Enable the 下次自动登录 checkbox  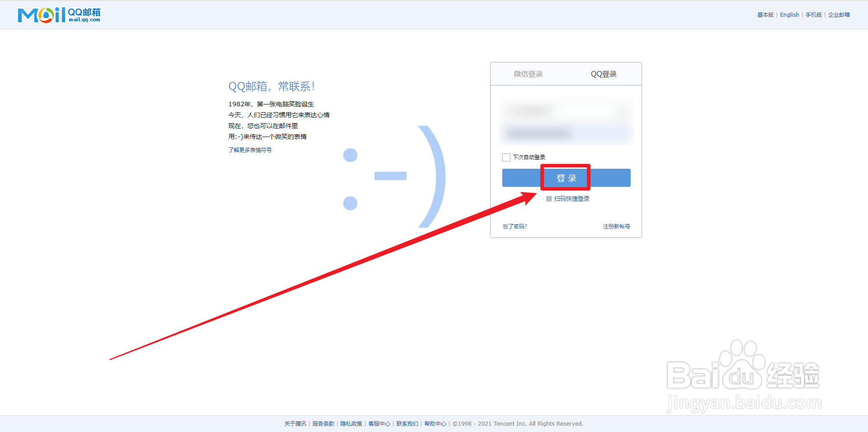click(506, 157)
